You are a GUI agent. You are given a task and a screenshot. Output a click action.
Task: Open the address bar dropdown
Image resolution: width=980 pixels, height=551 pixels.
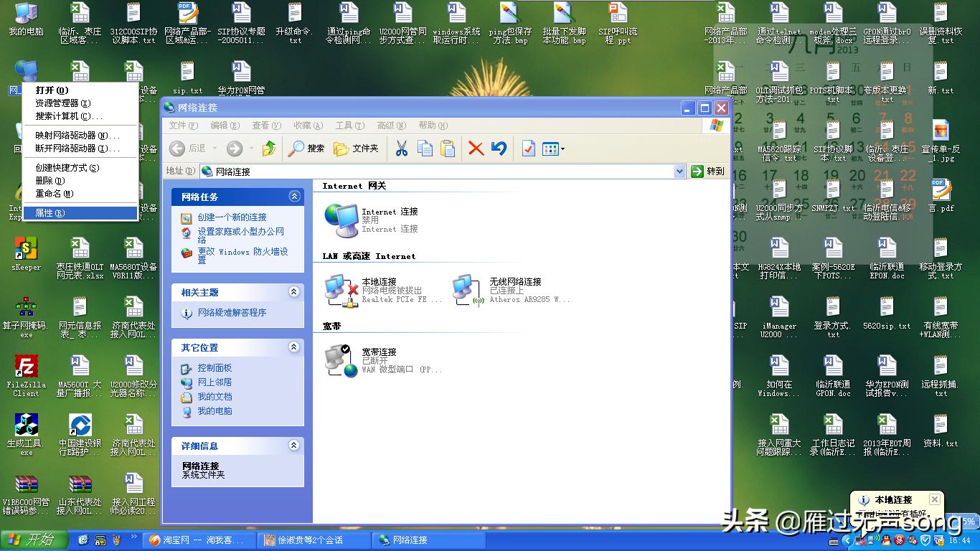[679, 171]
